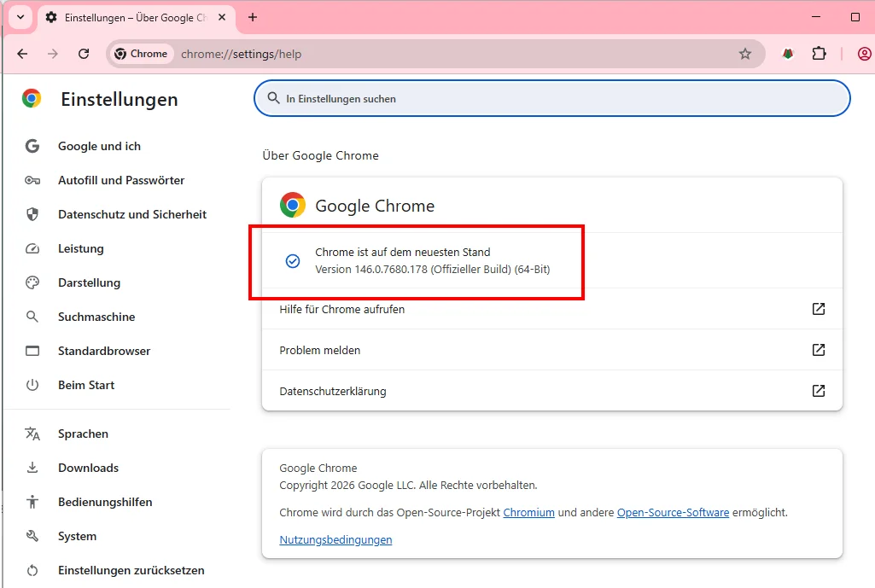Open Sprachen settings

pos(83,434)
